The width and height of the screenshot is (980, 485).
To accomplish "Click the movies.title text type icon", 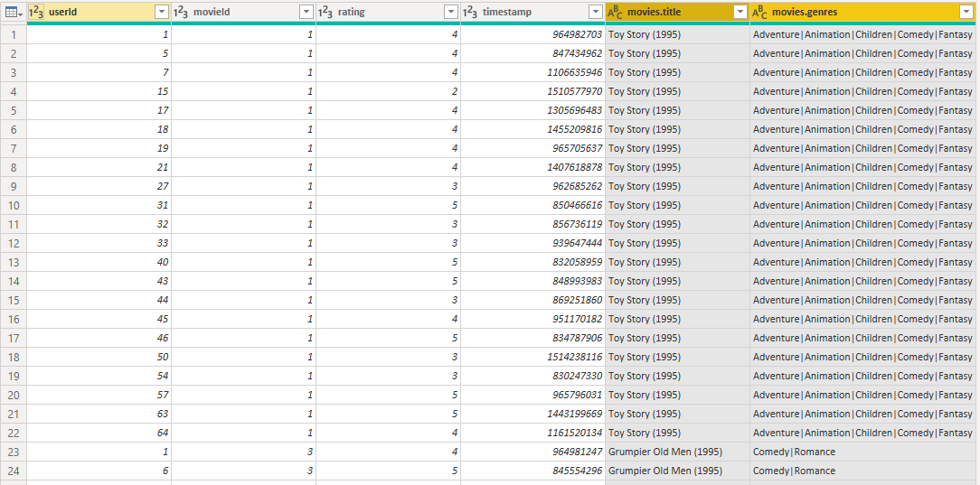I will [615, 12].
